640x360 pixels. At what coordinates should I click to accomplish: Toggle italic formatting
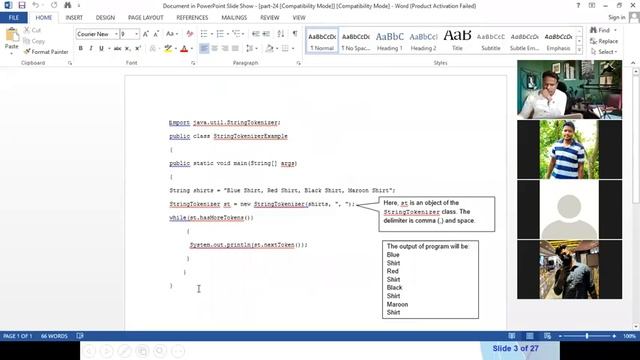[x=91, y=49]
